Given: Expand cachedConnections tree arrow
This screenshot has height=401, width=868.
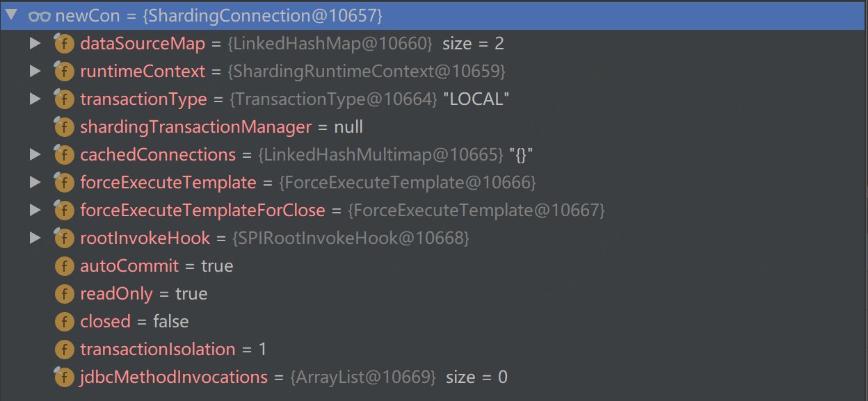Looking at the screenshot, I should click(x=35, y=155).
